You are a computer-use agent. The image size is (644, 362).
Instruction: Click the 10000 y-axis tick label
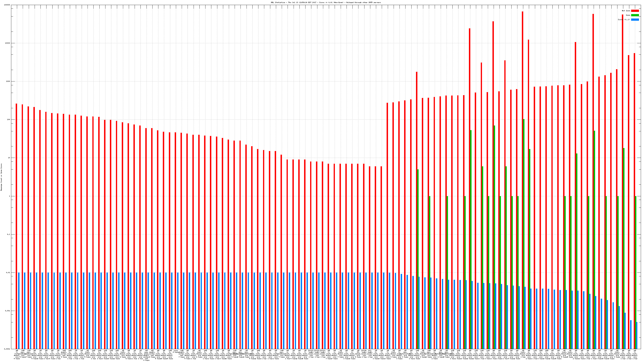8,43
